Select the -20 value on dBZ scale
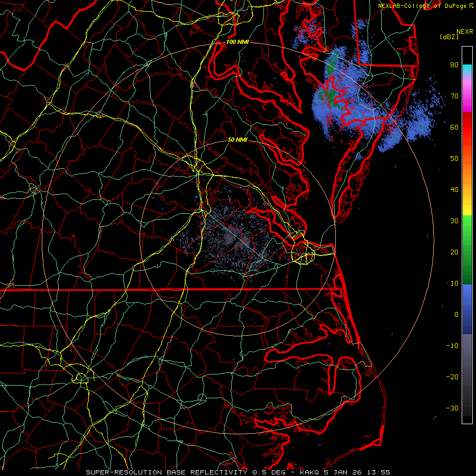 [x=452, y=377]
